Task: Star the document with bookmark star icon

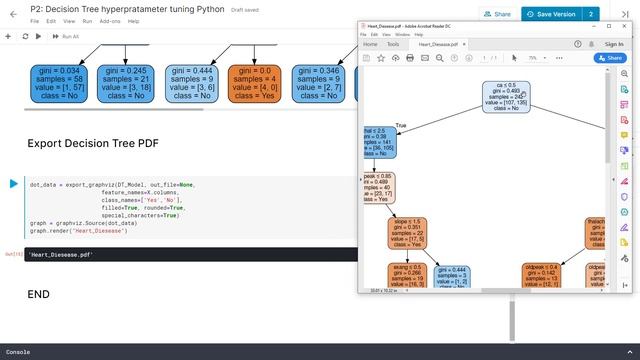Action: [381, 58]
